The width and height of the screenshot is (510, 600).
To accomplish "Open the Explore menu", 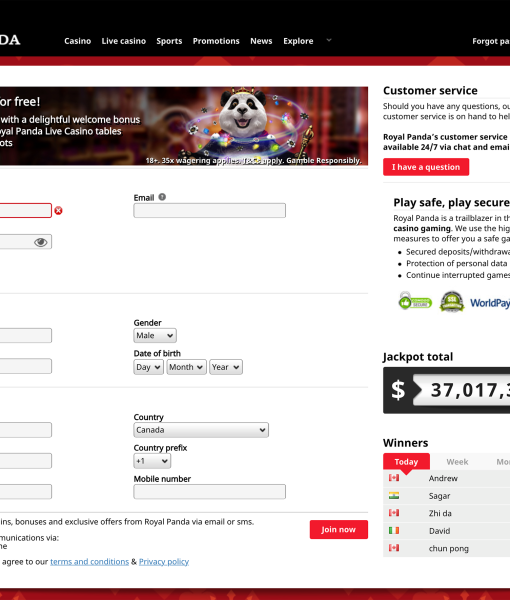I will coord(298,41).
